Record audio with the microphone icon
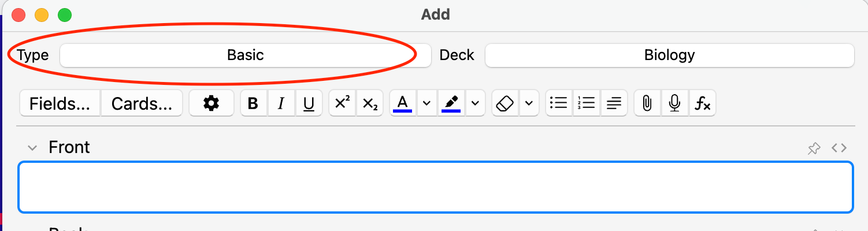The width and height of the screenshot is (868, 231). [x=674, y=103]
